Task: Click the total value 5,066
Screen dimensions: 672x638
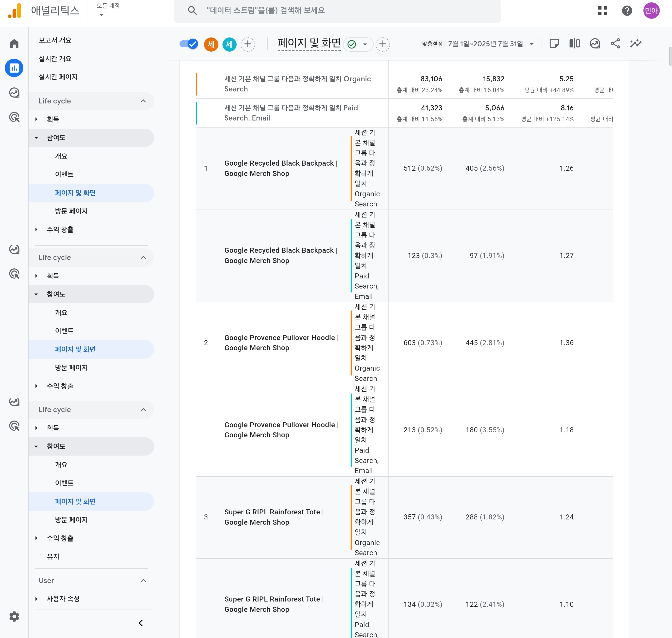Action: tap(494, 108)
